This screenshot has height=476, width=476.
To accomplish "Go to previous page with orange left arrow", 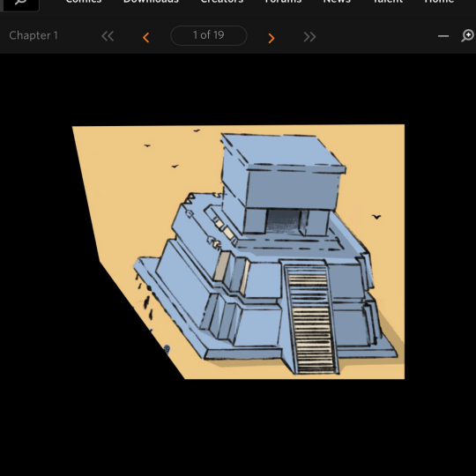I will pyautogui.click(x=146, y=37).
